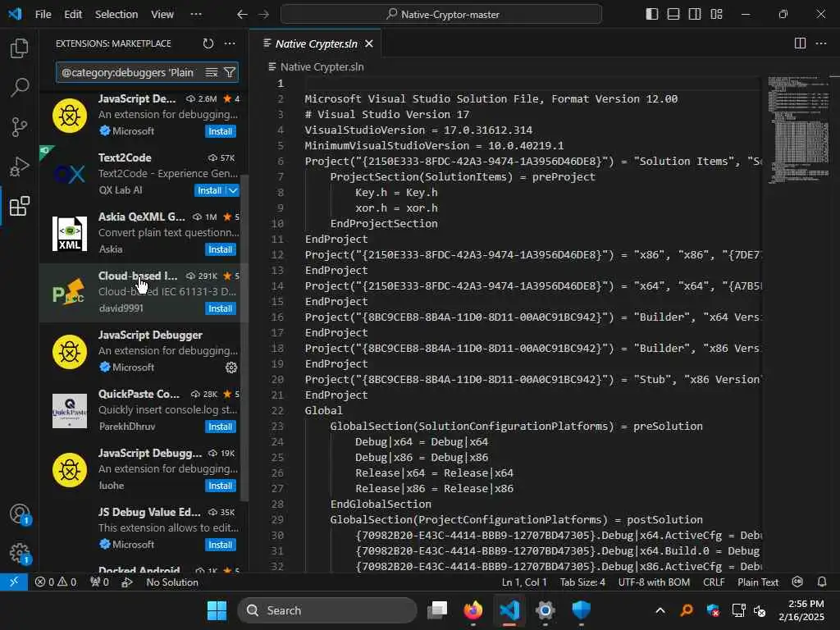Image resolution: width=840 pixels, height=630 pixels.
Task: Go back in navigation history
Action: (242, 15)
